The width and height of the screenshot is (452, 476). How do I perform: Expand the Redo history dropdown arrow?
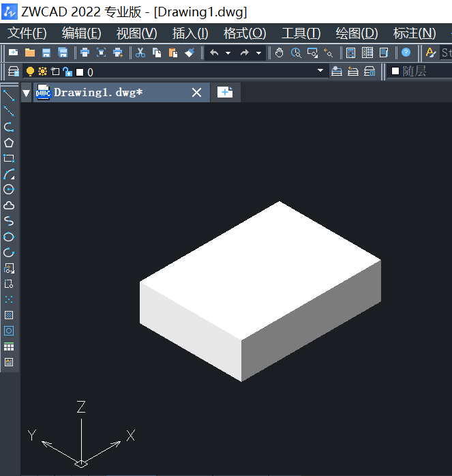(258, 53)
